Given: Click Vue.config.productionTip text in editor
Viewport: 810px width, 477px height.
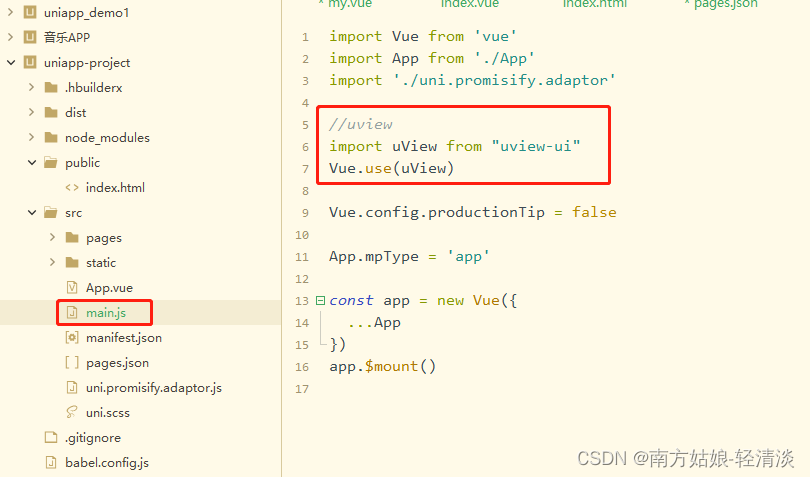Looking at the screenshot, I should pos(437,212).
